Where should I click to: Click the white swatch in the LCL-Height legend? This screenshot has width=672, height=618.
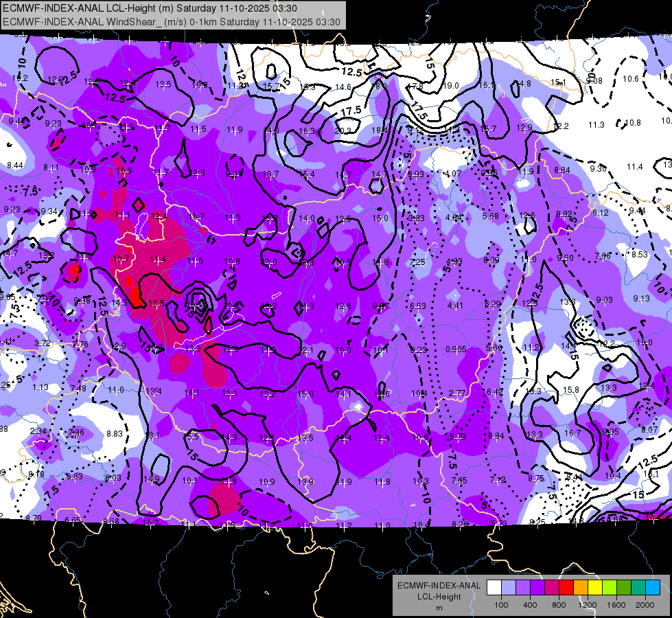point(494,587)
